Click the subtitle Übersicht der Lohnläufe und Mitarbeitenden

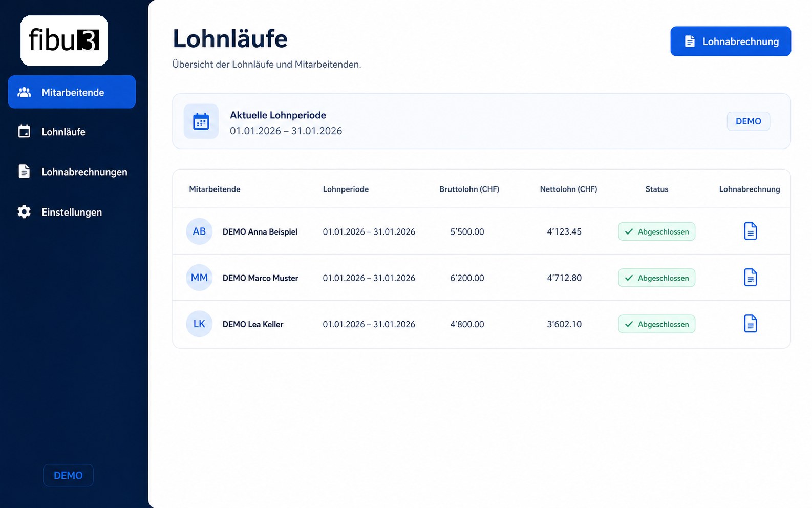tap(267, 64)
